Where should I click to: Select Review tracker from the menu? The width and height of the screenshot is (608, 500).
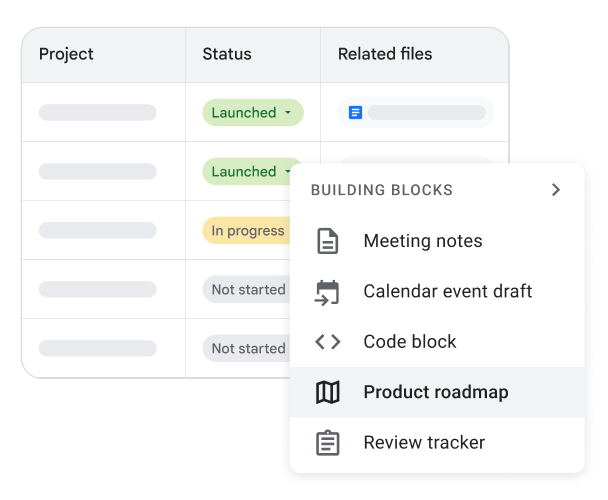tap(424, 443)
